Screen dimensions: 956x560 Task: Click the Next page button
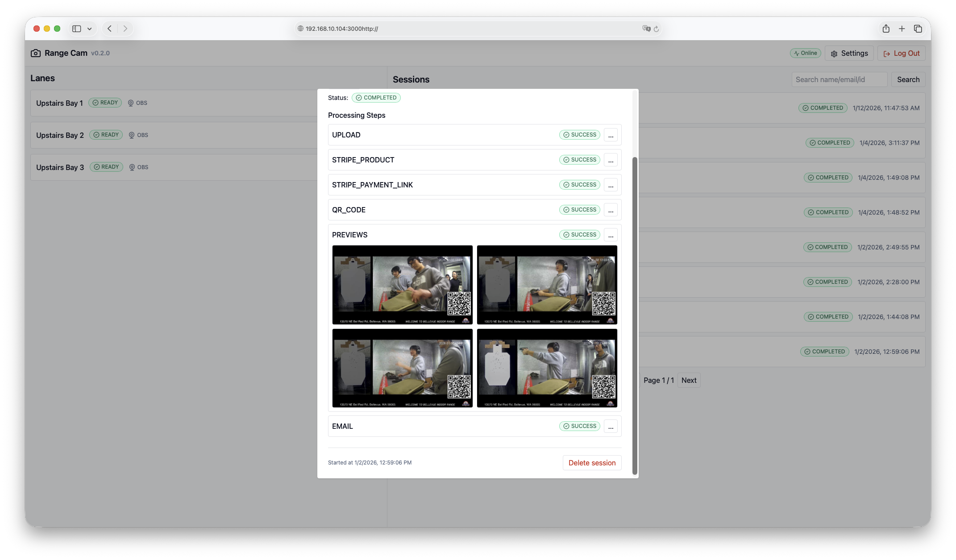tap(689, 380)
